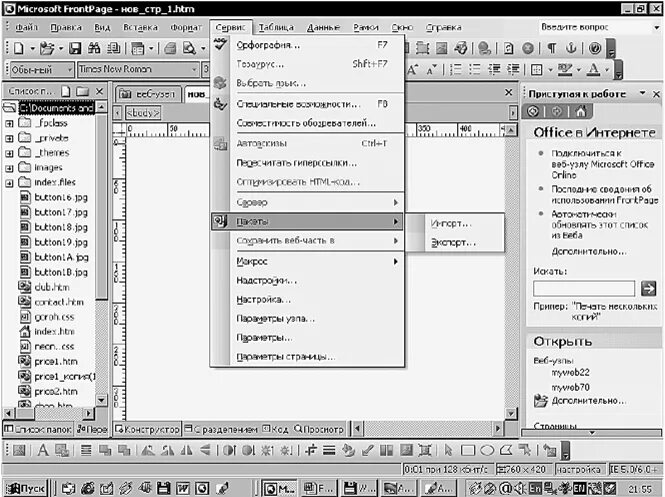Open the Введите вопрос help dropdown
Viewport: 665px width, 497px height.
point(657,28)
